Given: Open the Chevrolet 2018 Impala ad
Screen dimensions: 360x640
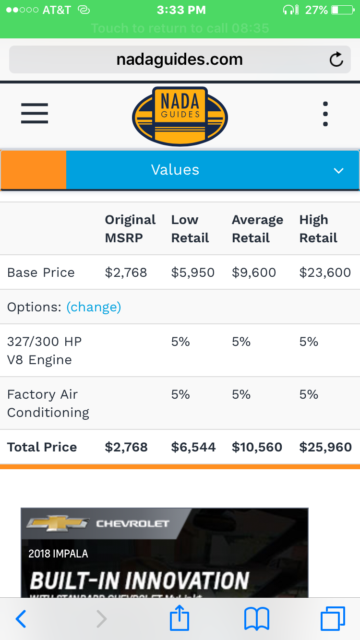Looking at the screenshot, I should pyautogui.click(x=164, y=553).
